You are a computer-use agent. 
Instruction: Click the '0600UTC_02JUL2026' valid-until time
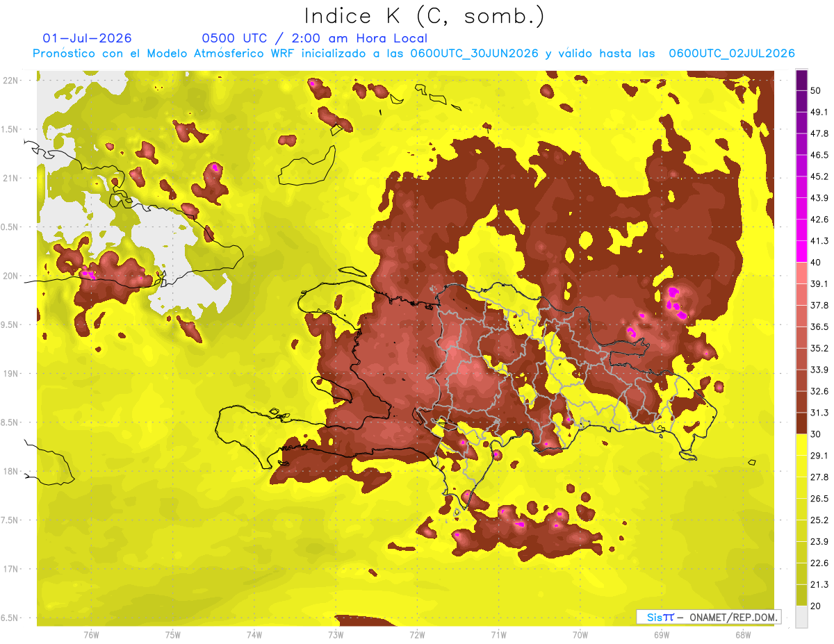(732, 53)
